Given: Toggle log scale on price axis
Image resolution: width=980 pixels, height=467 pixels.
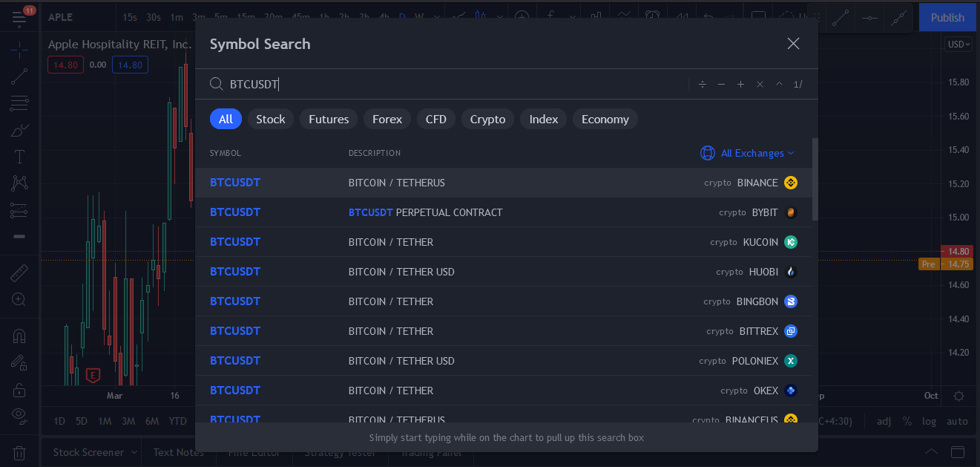Looking at the screenshot, I should tap(929, 421).
